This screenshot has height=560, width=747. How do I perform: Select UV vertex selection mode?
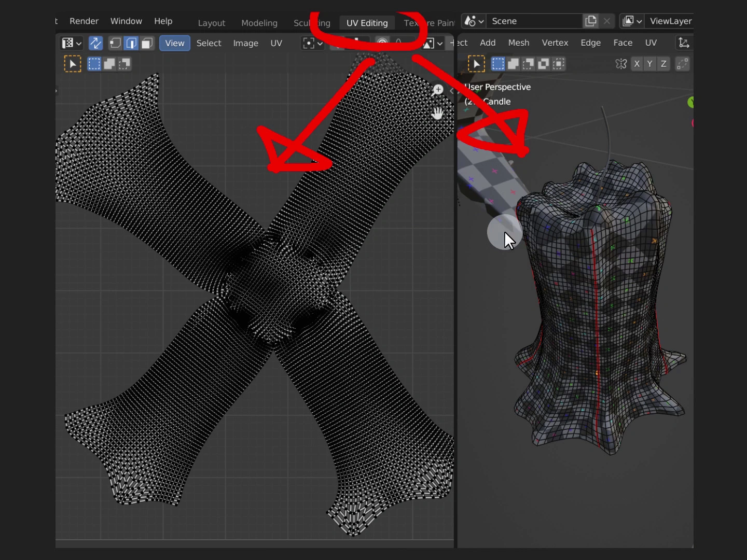click(x=115, y=43)
